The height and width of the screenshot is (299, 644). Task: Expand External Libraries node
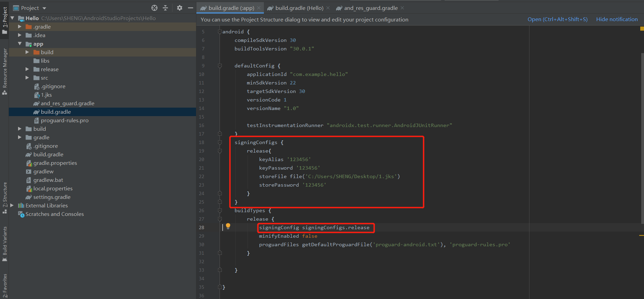(12, 205)
